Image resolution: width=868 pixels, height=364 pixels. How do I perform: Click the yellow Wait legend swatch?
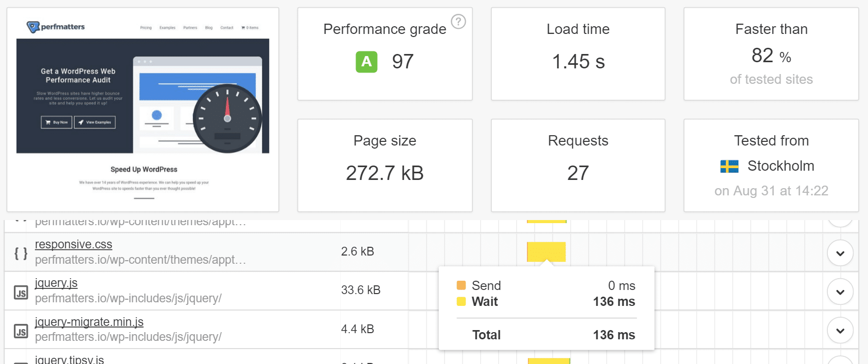461,302
